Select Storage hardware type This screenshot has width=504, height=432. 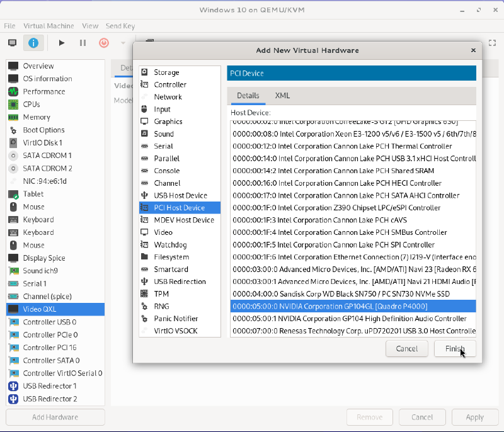click(x=180, y=72)
